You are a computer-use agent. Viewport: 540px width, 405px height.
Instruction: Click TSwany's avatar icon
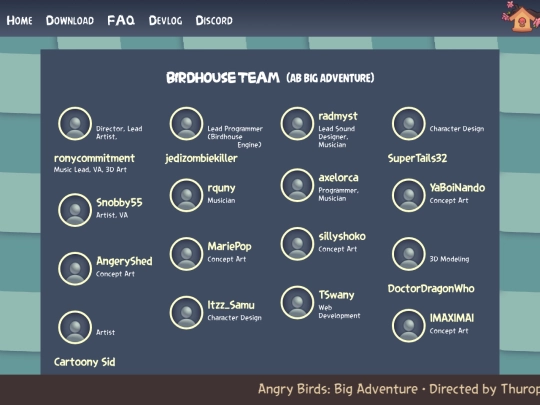297,303
